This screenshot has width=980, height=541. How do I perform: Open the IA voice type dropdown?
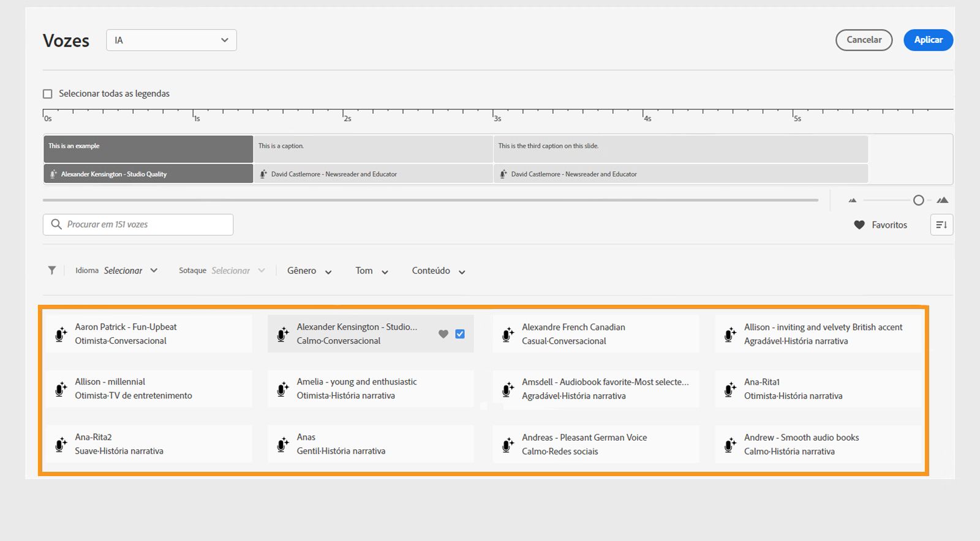pyautogui.click(x=171, y=40)
